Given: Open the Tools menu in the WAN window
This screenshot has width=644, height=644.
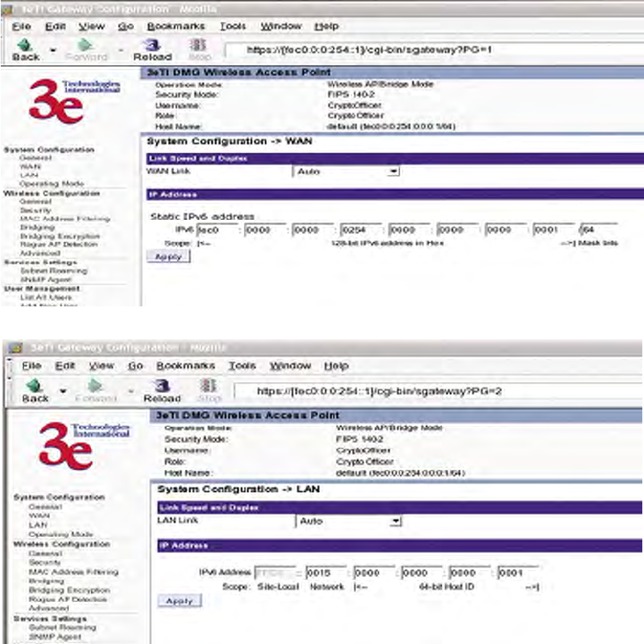Looking at the screenshot, I should [x=233, y=26].
